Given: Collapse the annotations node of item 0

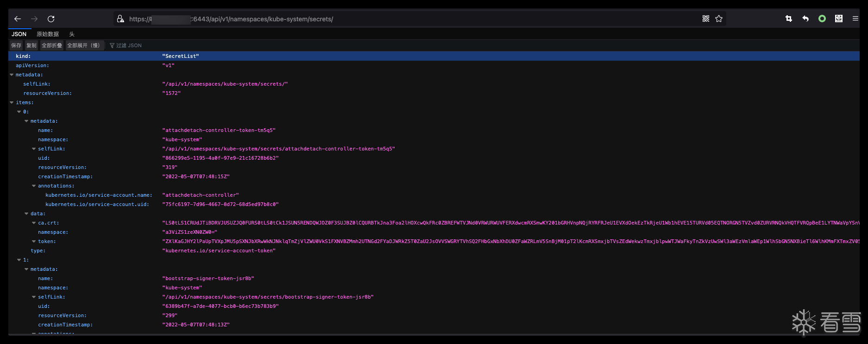Looking at the screenshot, I should pos(34,186).
